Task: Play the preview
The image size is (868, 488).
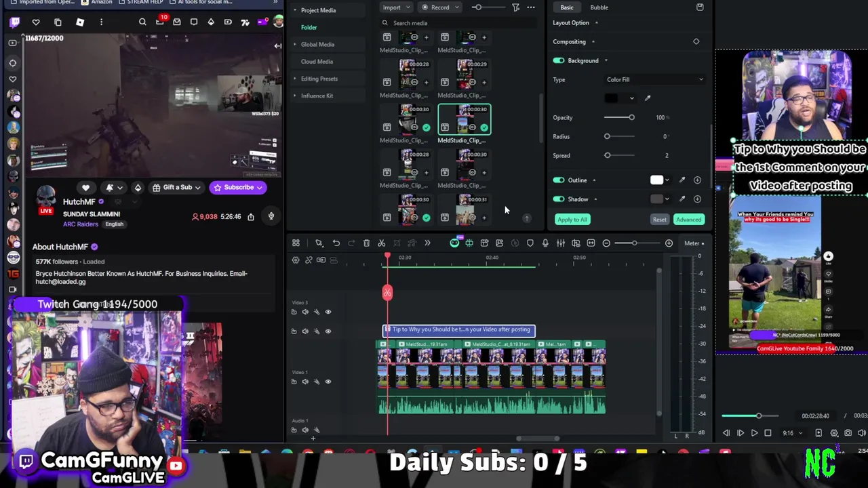Action: tap(754, 433)
